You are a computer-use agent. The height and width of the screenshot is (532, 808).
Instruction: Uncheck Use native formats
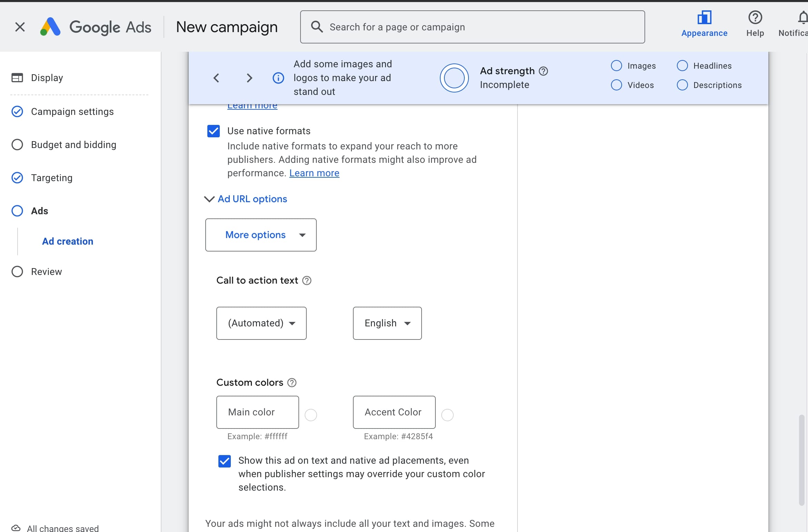tap(213, 131)
